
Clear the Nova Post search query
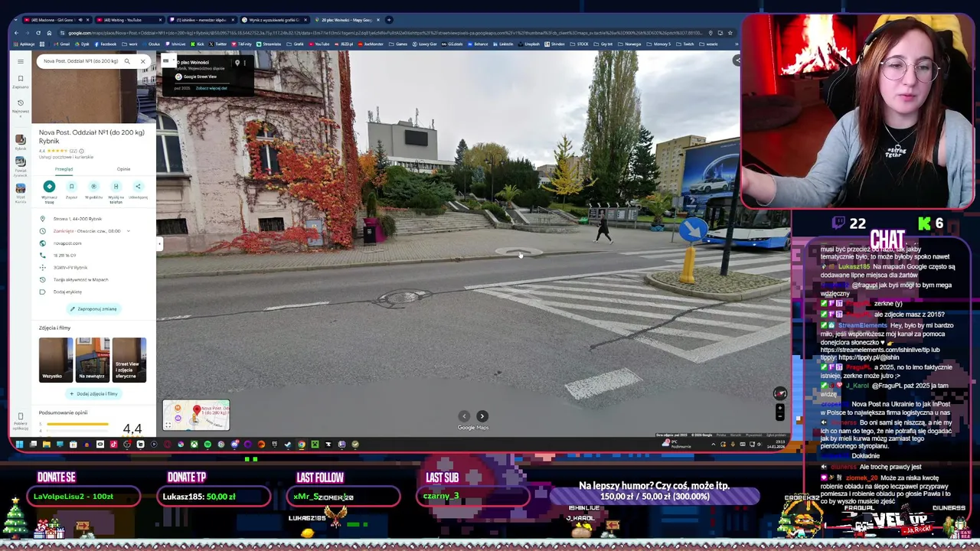(142, 61)
